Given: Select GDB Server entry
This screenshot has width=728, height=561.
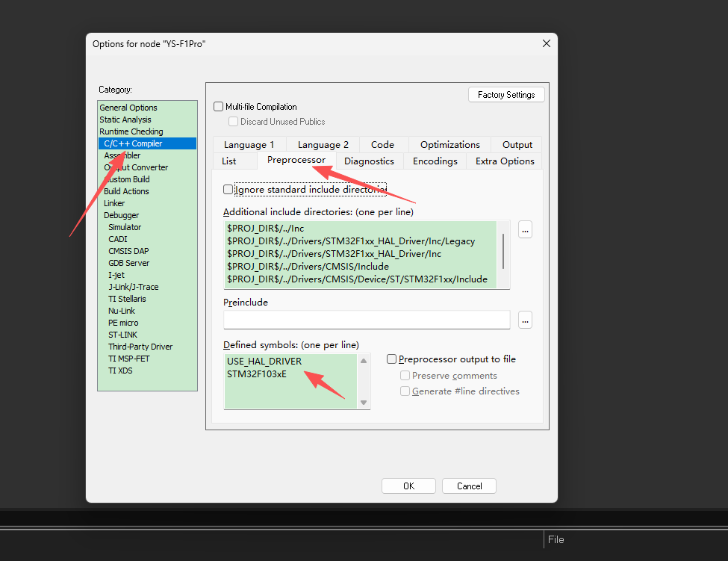Looking at the screenshot, I should coord(147,263).
